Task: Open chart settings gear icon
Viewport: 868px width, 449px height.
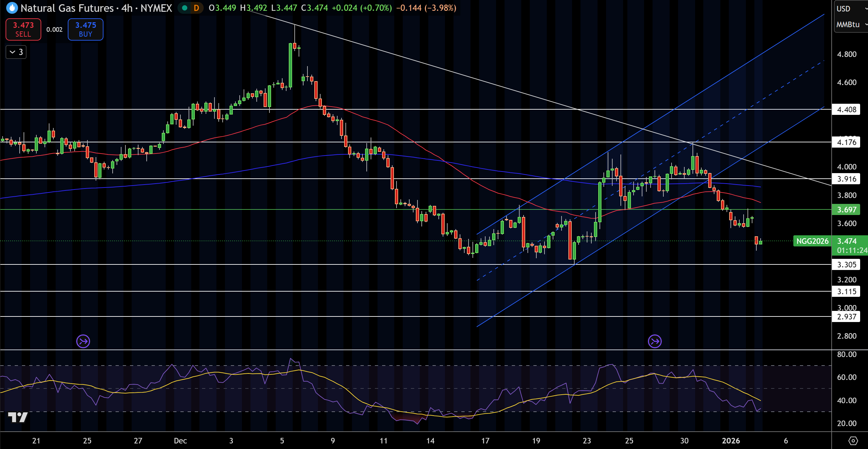Action: pyautogui.click(x=853, y=440)
